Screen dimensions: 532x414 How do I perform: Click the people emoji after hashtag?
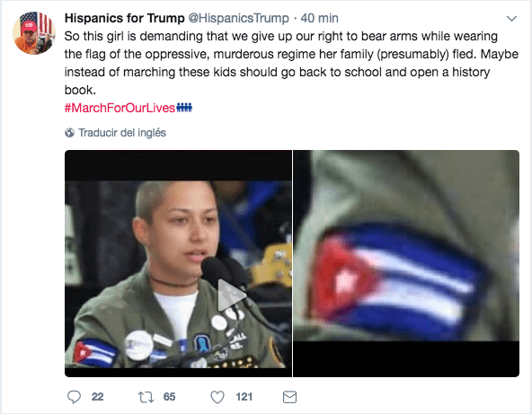point(184,108)
